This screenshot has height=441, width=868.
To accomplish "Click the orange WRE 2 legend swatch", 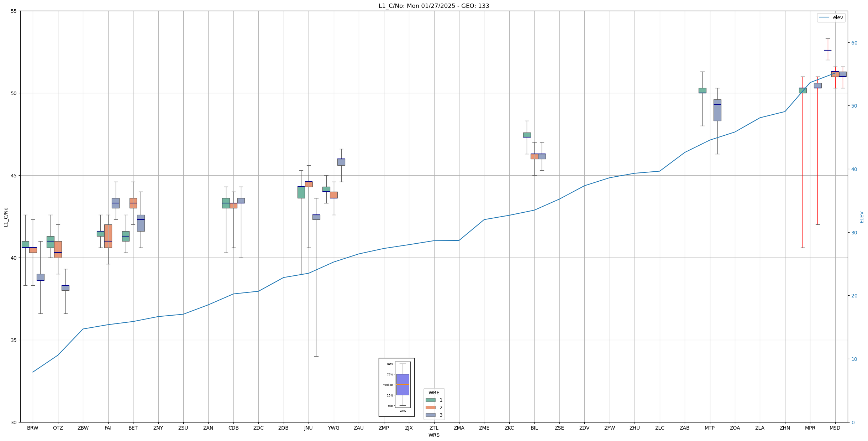I will coord(430,408).
